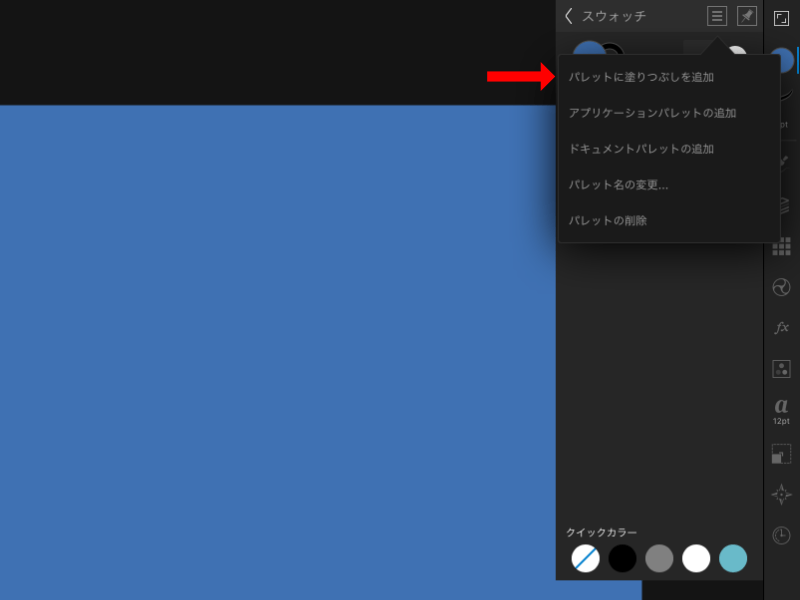This screenshot has height=600, width=800.
Task: Open the text studio 12pt icon
Action: click(x=781, y=411)
